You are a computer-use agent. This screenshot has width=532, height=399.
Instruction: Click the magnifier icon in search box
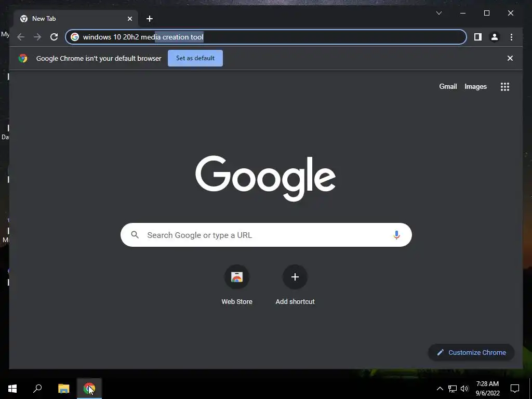pyautogui.click(x=135, y=235)
